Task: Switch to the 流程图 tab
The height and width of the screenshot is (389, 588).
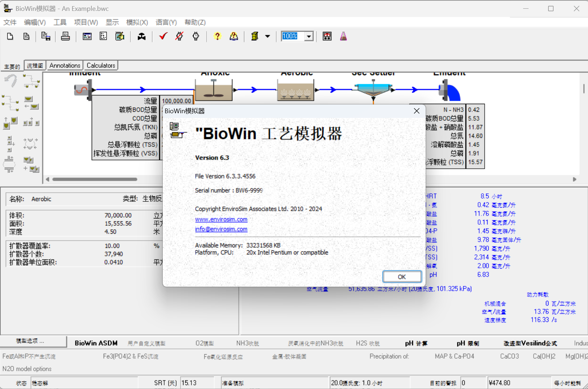Action: tap(35, 66)
